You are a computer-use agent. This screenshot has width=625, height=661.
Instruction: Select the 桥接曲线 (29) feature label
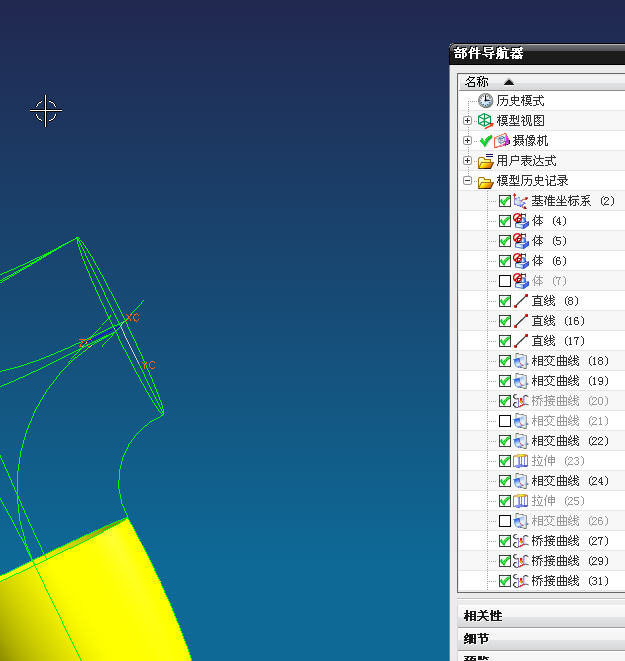tap(570, 561)
